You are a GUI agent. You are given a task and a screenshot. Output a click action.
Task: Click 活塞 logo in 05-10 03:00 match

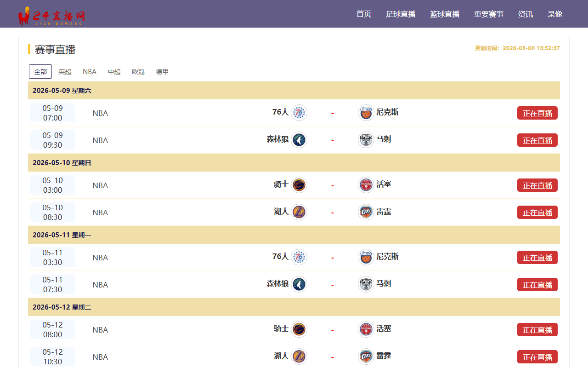[366, 185]
